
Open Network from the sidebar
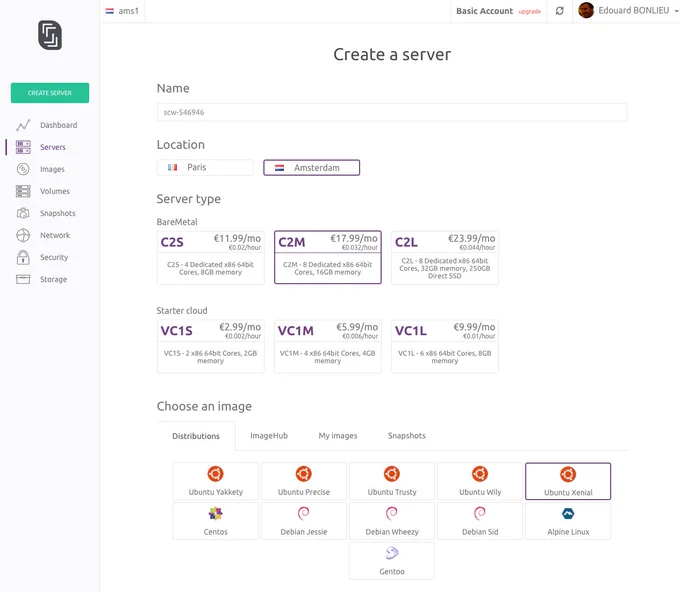click(x=55, y=235)
